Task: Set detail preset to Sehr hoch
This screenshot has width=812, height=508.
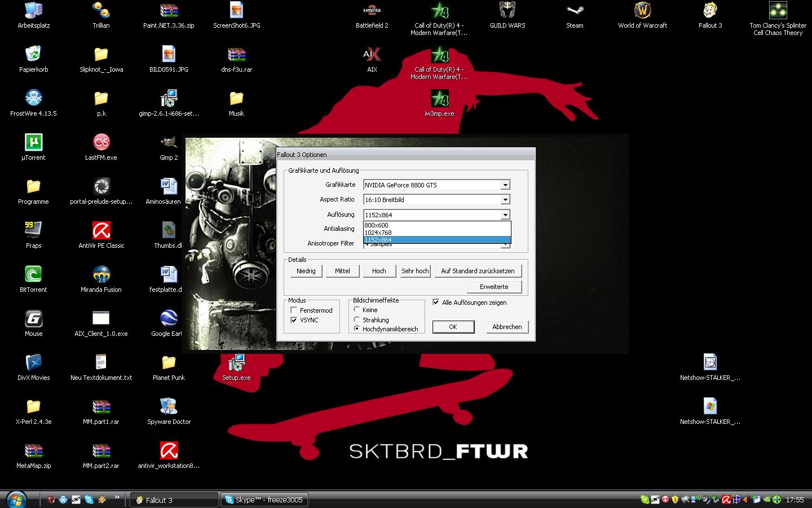Action: [x=415, y=271]
